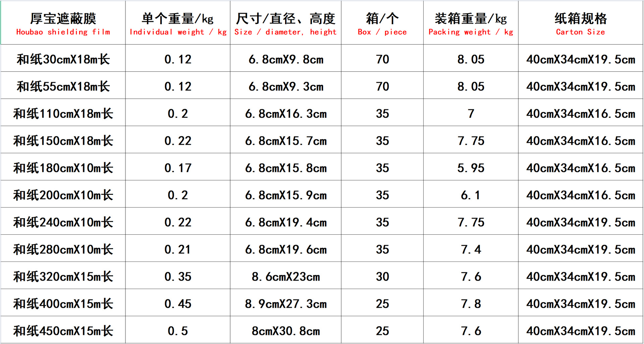Click size cell 6.8cmX16.3cm

click(x=285, y=114)
